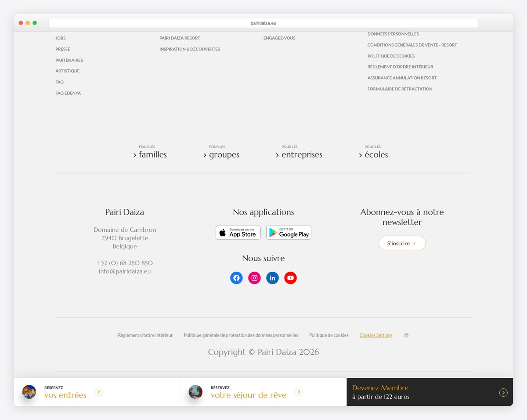Open the Cookies Settings link
The height and width of the screenshot is (420, 527).
pyautogui.click(x=376, y=335)
